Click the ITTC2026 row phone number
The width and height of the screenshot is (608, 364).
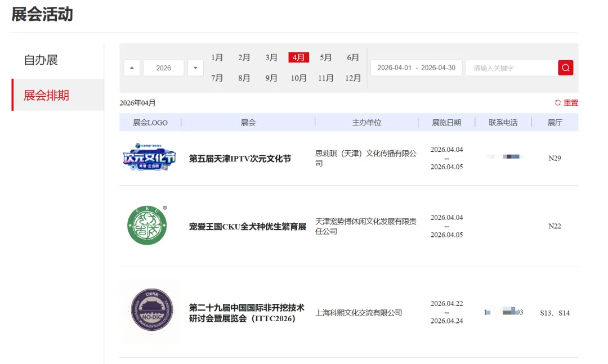503,312
